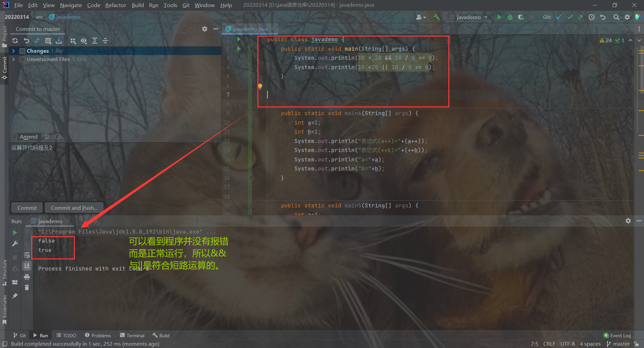
Task: Click the CRLF line separator in status bar
Action: click(x=549, y=344)
